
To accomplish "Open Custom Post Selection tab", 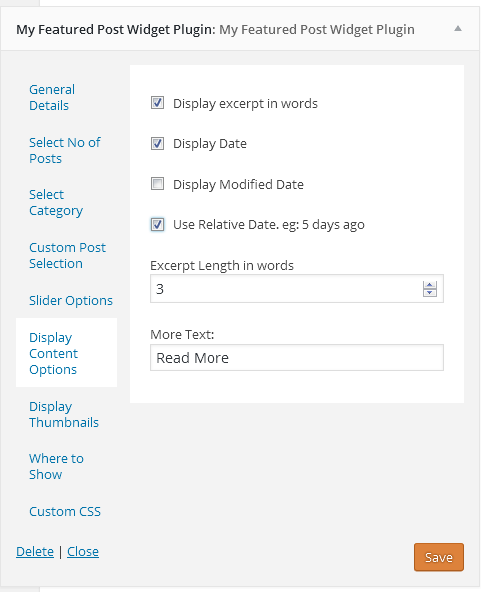I will click(x=68, y=256).
